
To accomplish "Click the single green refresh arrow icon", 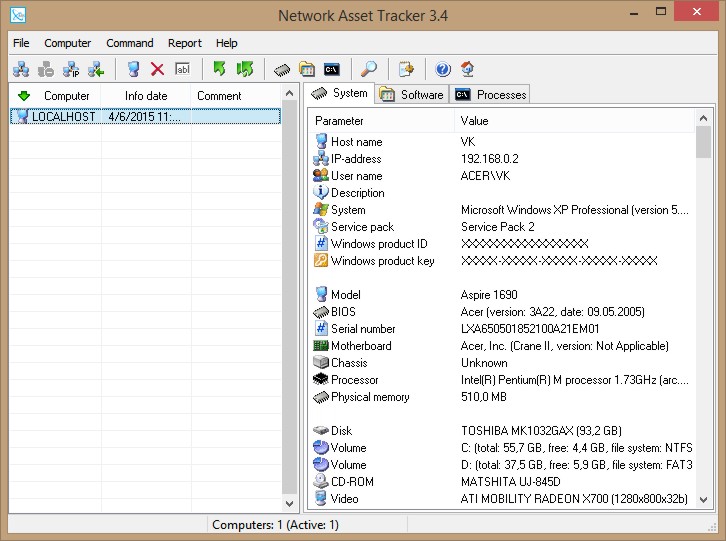I will coord(219,69).
